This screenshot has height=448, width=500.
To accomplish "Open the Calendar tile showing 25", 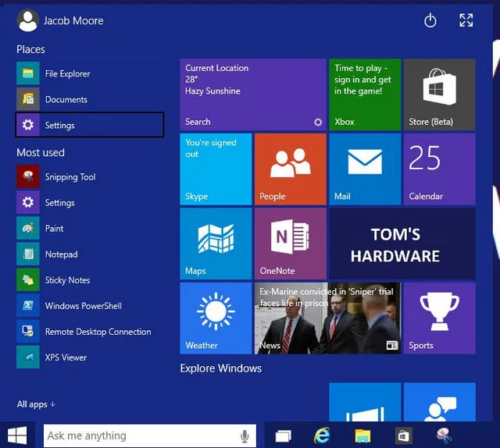I will [x=439, y=169].
